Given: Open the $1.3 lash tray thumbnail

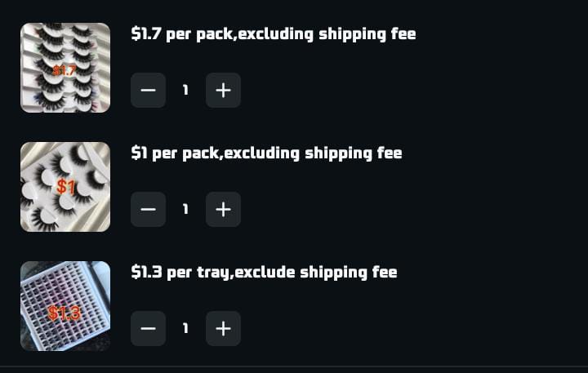Looking at the screenshot, I should [65, 306].
